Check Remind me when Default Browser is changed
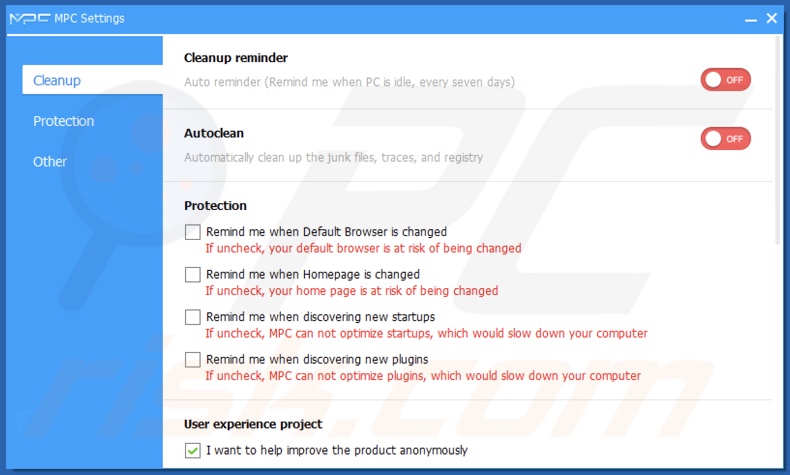The image size is (790, 475). point(192,232)
